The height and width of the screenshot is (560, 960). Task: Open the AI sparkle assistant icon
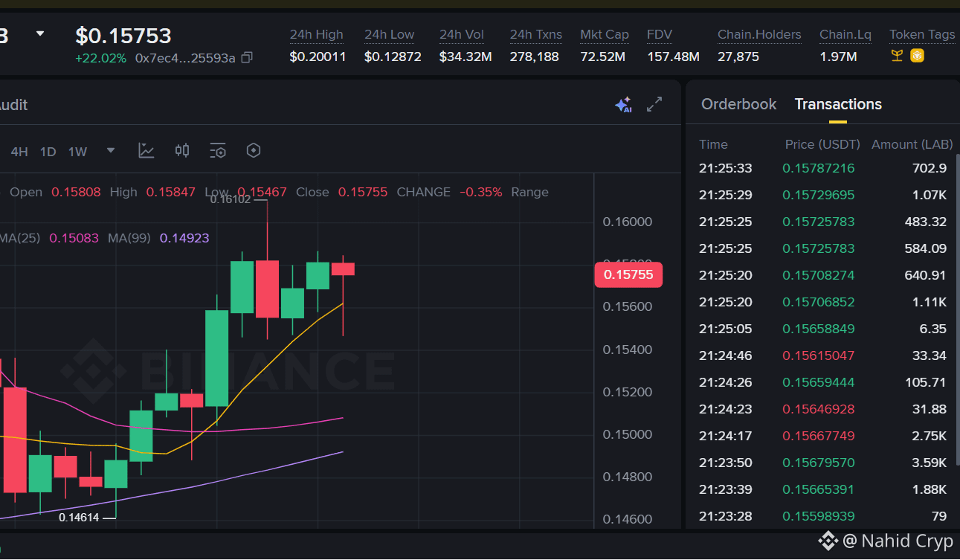(623, 105)
